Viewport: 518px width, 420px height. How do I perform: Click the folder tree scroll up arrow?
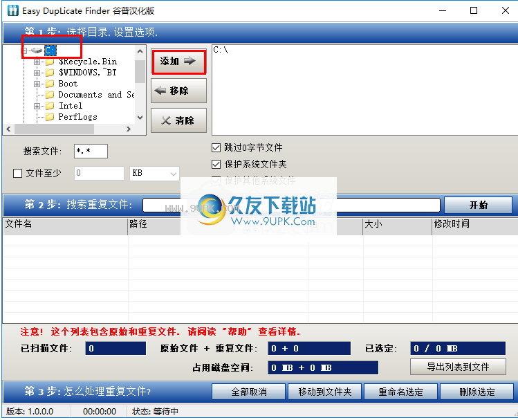pyautogui.click(x=140, y=52)
